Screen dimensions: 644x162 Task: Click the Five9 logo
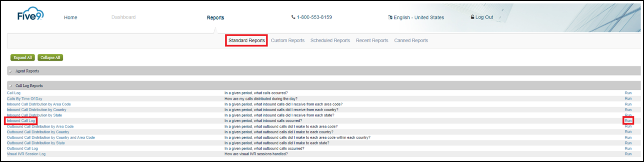click(x=30, y=14)
